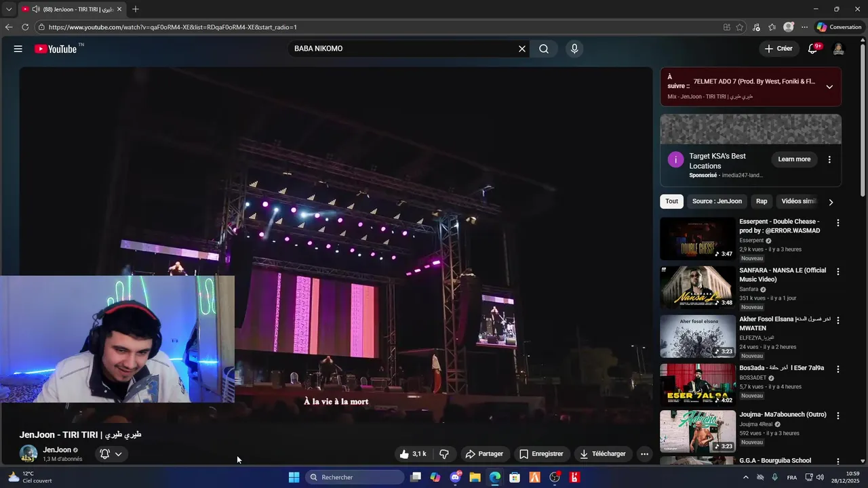Open Joujma Ma7abounech thumbnail
The image size is (868, 488).
tap(698, 431)
